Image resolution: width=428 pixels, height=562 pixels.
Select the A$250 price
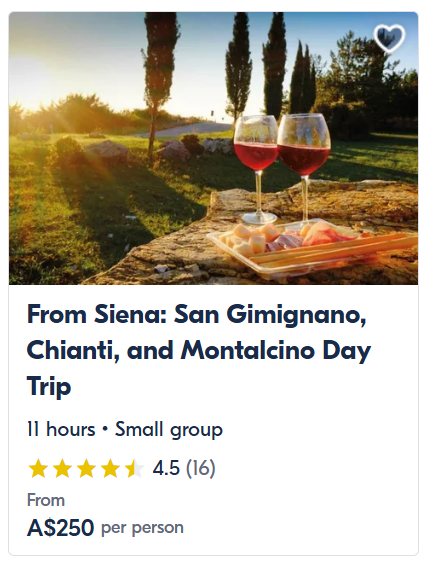pyautogui.click(x=61, y=527)
